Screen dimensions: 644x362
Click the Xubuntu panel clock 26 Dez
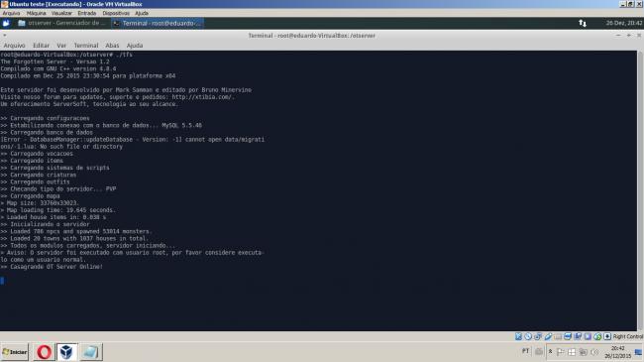pyautogui.click(x=624, y=23)
